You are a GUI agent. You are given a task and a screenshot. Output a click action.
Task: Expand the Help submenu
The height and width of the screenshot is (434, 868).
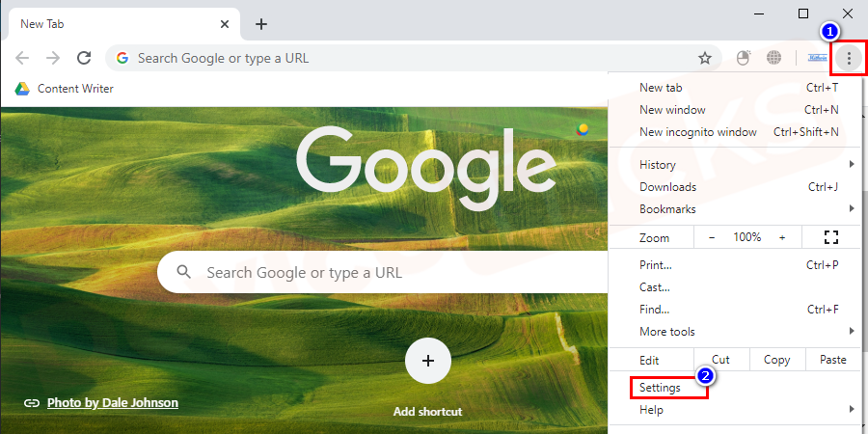(735, 410)
